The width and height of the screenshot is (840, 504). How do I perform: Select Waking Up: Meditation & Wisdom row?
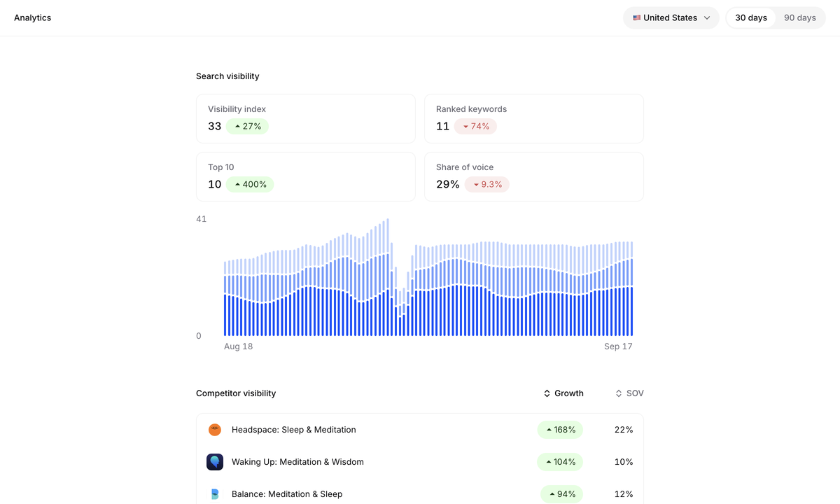[x=420, y=462]
